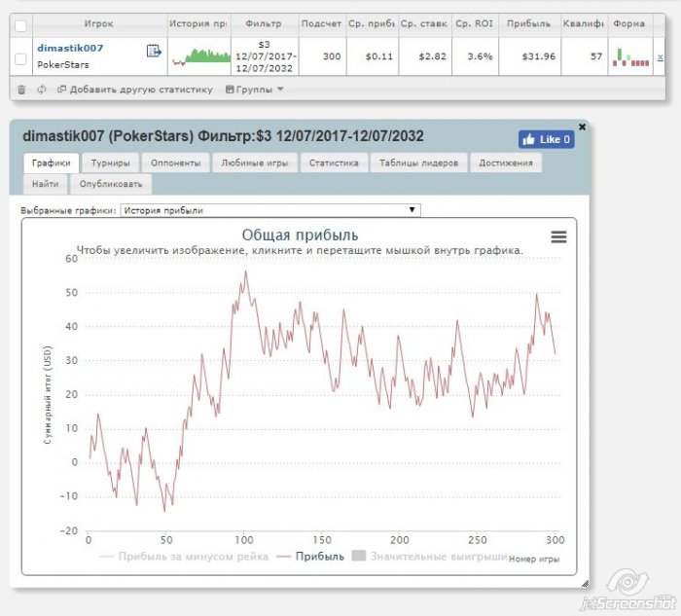Sort by 'Квалифи' column header
Screen dimensions: 681x616
point(584,24)
